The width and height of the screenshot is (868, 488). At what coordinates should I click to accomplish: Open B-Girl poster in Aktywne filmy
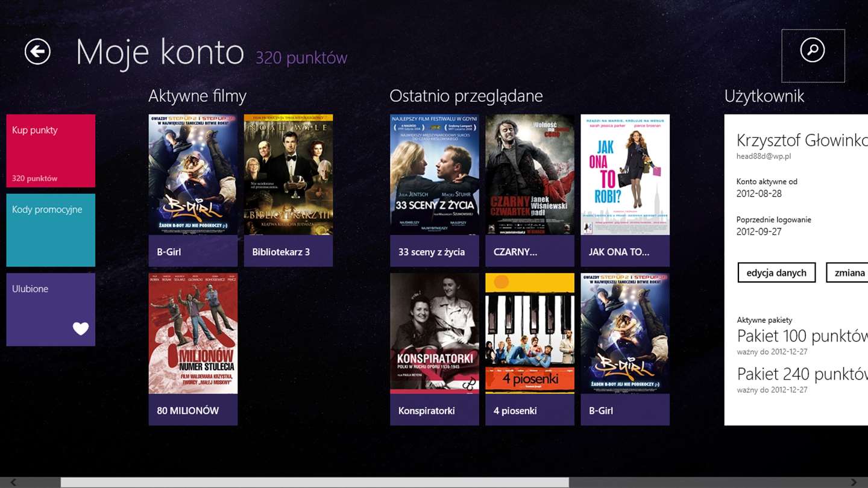point(193,190)
